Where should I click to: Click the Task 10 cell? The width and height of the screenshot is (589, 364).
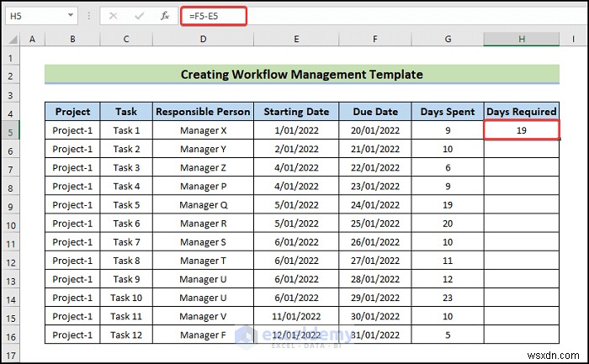(126, 298)
